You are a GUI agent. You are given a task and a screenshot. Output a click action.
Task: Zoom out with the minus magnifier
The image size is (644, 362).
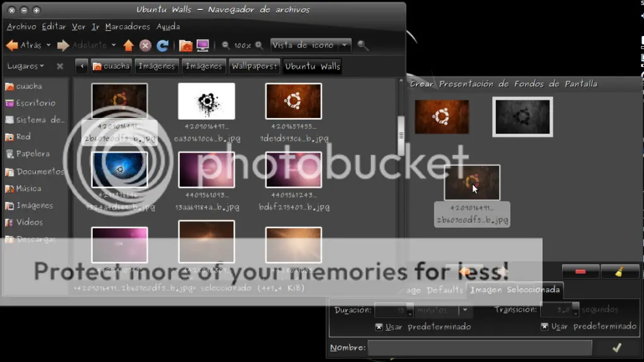coord(226,45)
